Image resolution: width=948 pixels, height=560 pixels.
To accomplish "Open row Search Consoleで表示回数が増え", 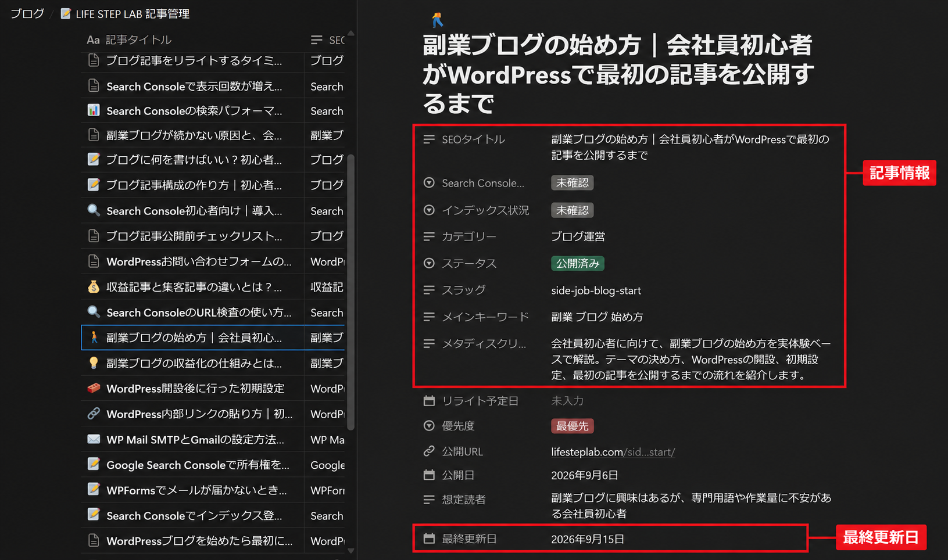I will 194,86.
